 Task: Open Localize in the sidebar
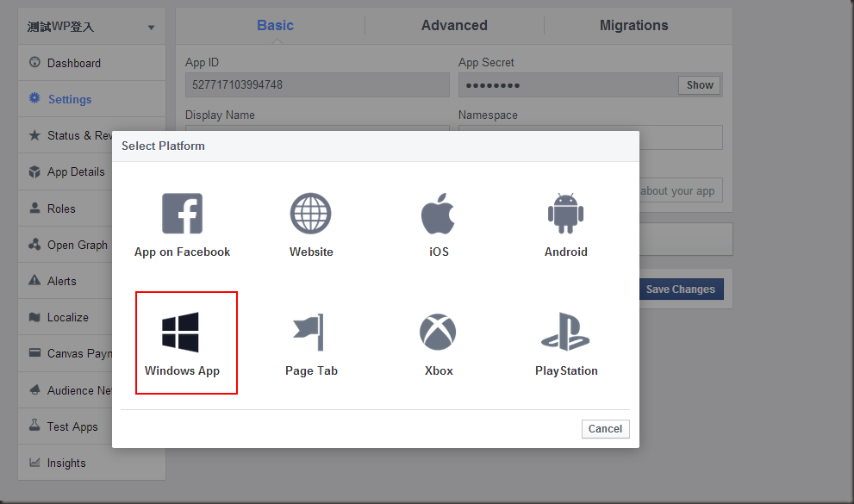pos(65,317)
